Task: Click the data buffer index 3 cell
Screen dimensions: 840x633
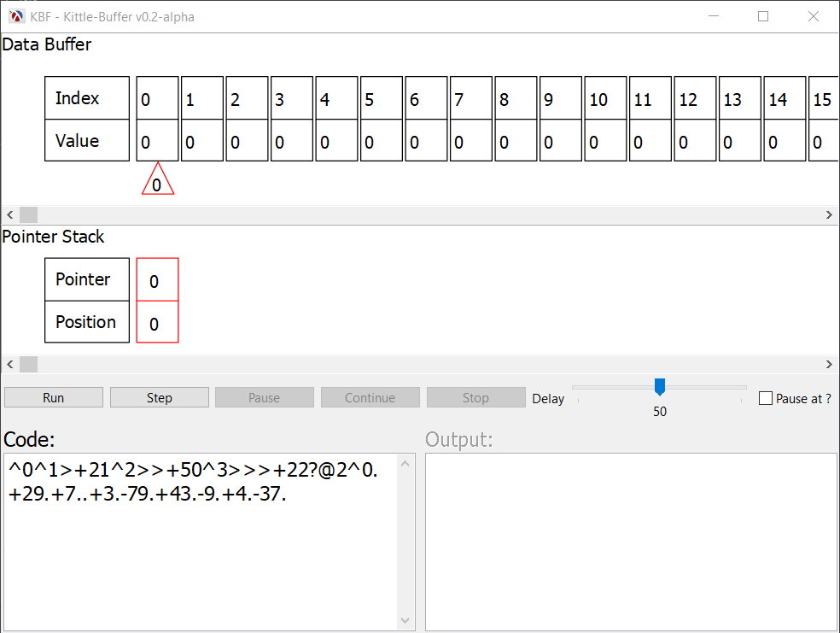Action: tap(292, 98)
